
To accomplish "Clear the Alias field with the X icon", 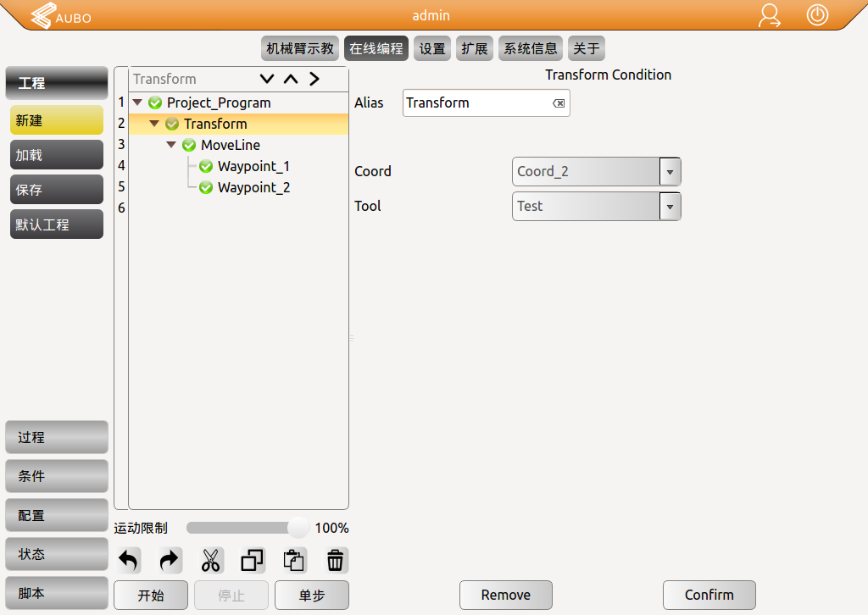I will pyautogui.click(x=559, y=103).
